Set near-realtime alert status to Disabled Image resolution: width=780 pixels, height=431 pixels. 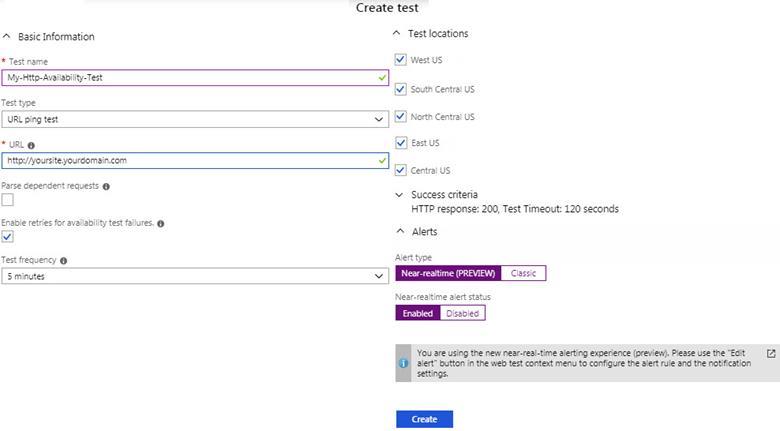point(462,313)
